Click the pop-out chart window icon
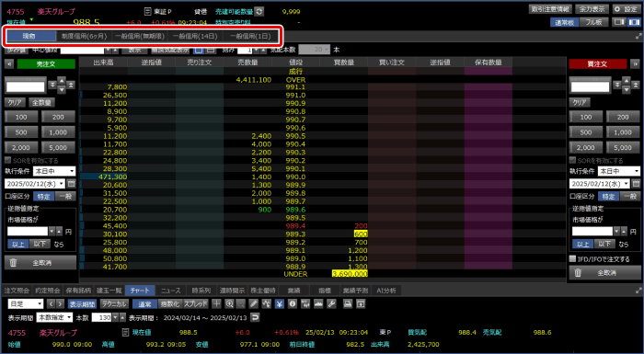644x354 pixels. [x=361, y=304]
